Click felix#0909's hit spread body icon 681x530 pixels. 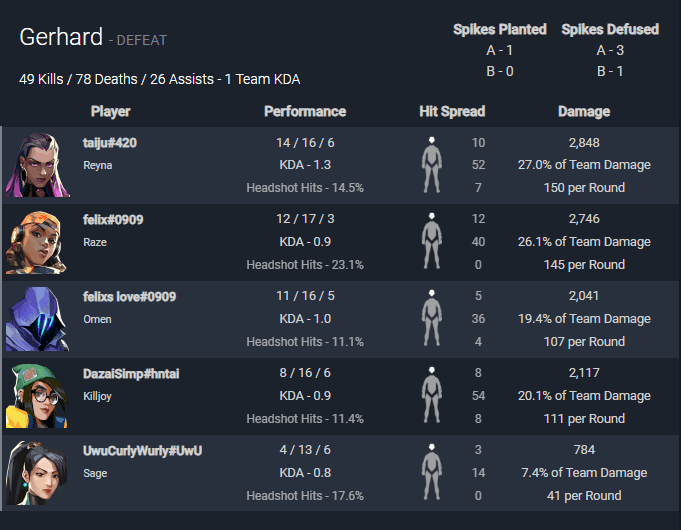click(432, 242)
